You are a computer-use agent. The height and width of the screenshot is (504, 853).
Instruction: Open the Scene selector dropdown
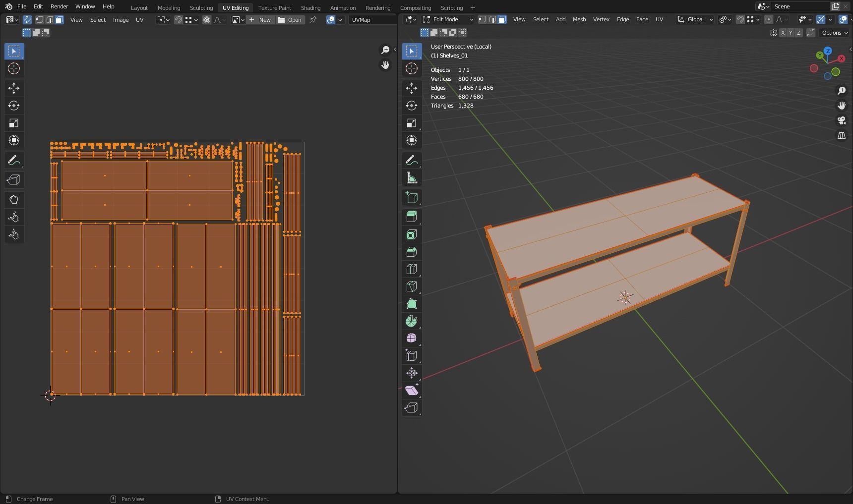[x=763, y=6]
